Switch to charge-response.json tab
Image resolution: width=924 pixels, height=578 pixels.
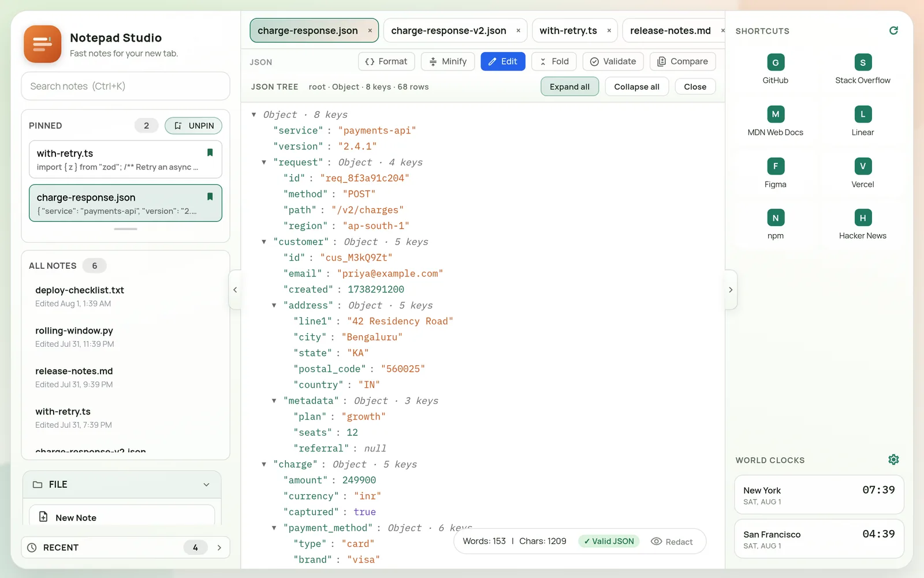pyautogui.click(x=308, y=31)
